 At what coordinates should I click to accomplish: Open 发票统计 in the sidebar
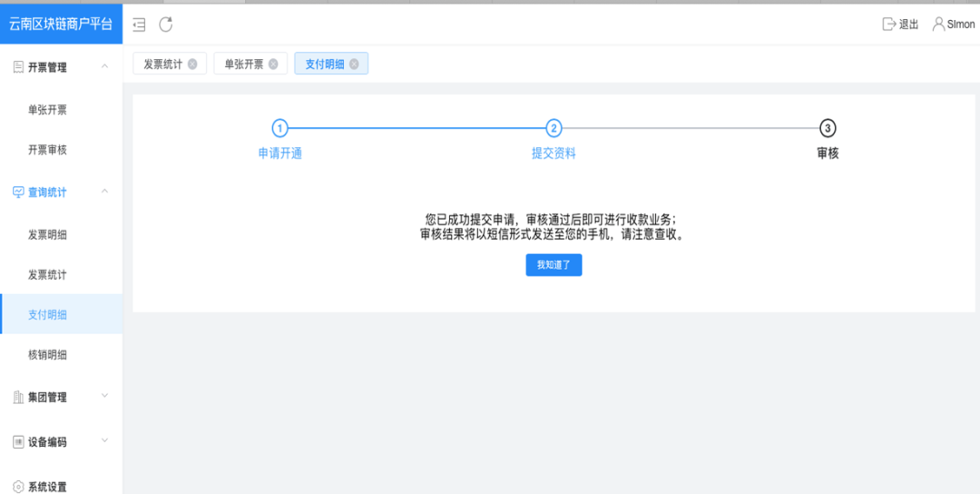[47, 275]
